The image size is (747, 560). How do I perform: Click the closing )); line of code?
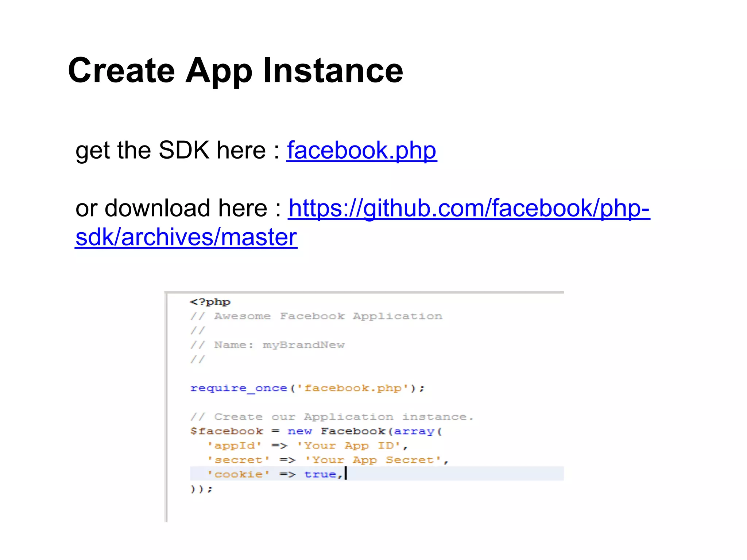[x=201, y=489]
